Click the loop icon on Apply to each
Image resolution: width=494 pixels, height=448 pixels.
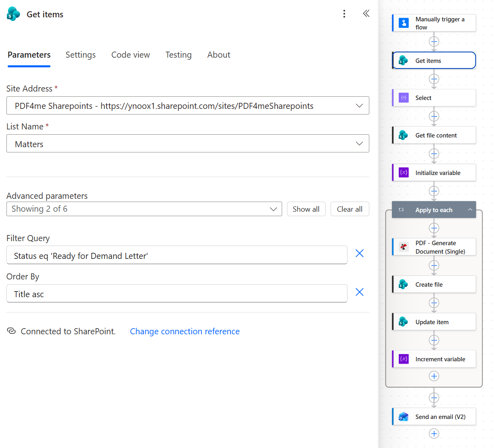coord(401,210)
